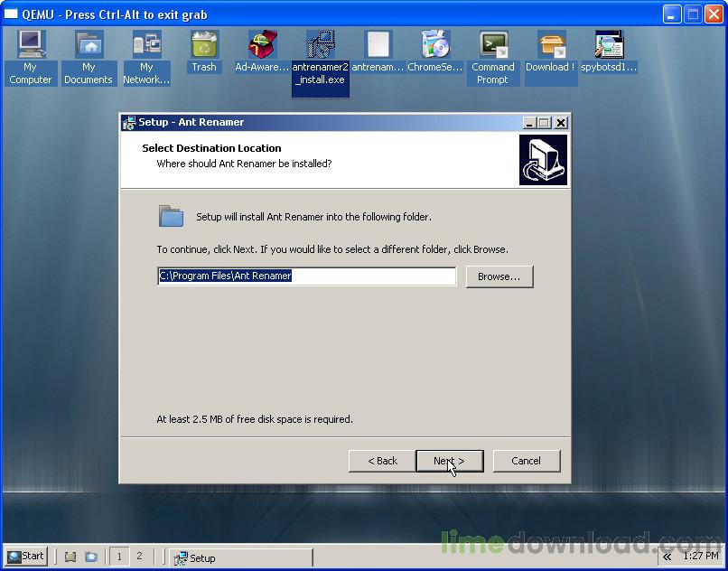Click the Start button

click(26, 557)
